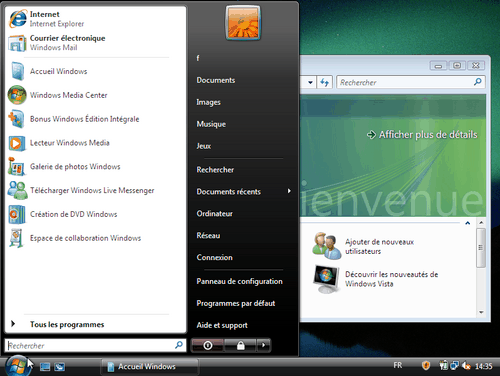Click refresh button in Accueil Windows window
The height and width of the screenshot is (376, 500).
[324, 82]
